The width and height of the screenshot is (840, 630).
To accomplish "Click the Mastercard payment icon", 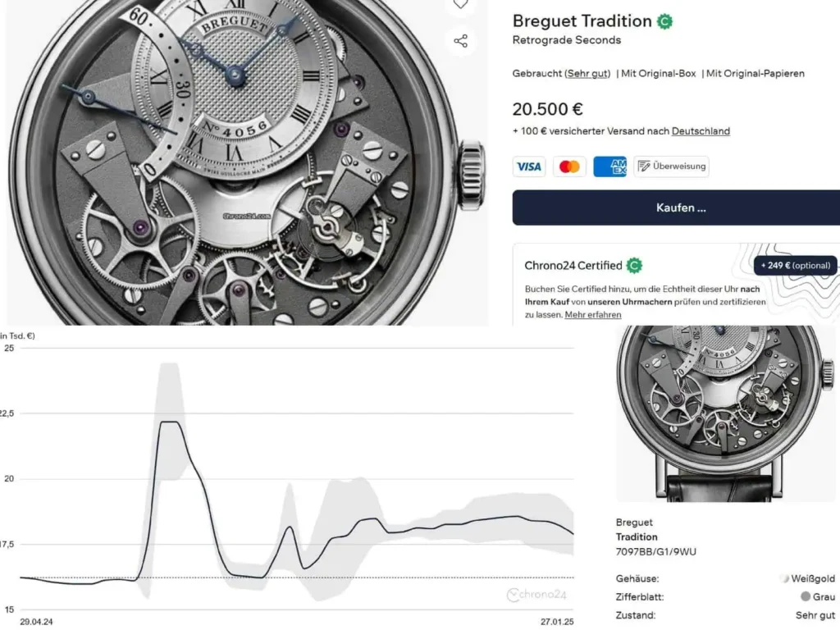I will coord(569,167).
